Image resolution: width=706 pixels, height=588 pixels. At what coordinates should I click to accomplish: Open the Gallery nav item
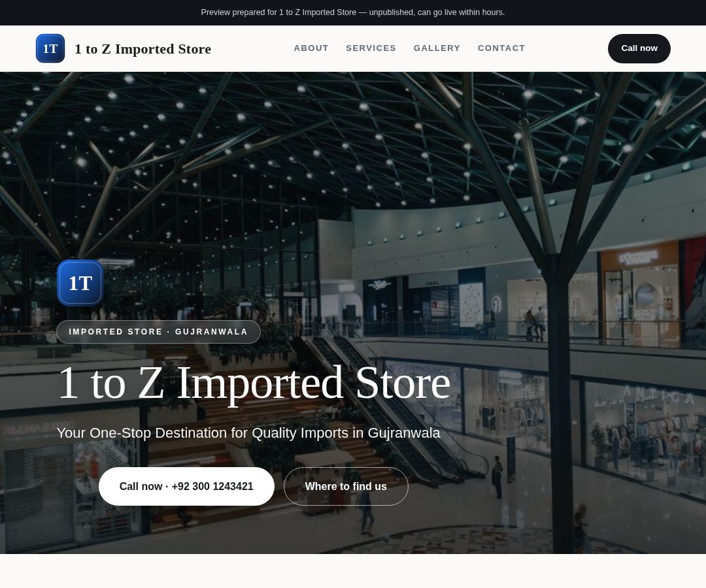437,48
